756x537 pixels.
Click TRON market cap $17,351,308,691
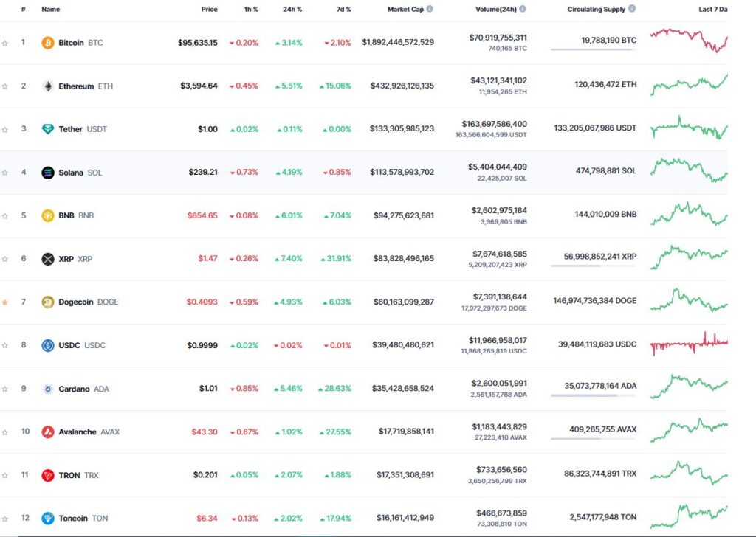pyautogui.click(x=405, y=474)
